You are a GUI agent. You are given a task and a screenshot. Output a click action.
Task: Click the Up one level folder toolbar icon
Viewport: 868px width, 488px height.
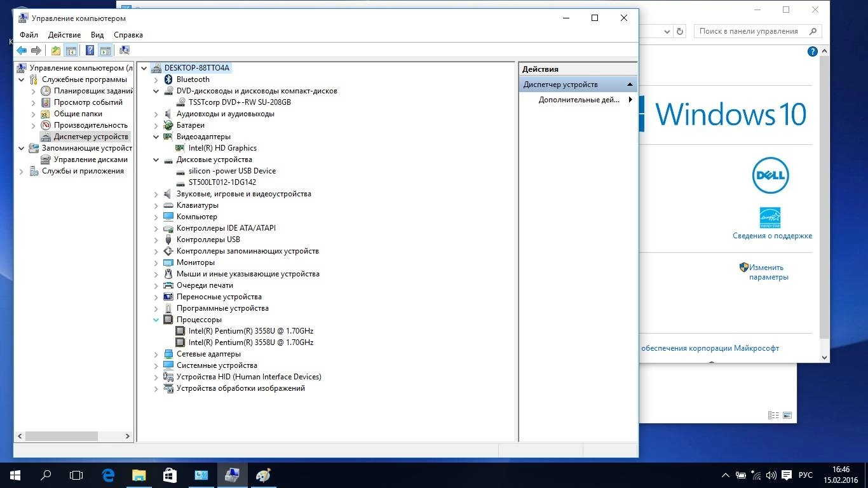point(56,50)
